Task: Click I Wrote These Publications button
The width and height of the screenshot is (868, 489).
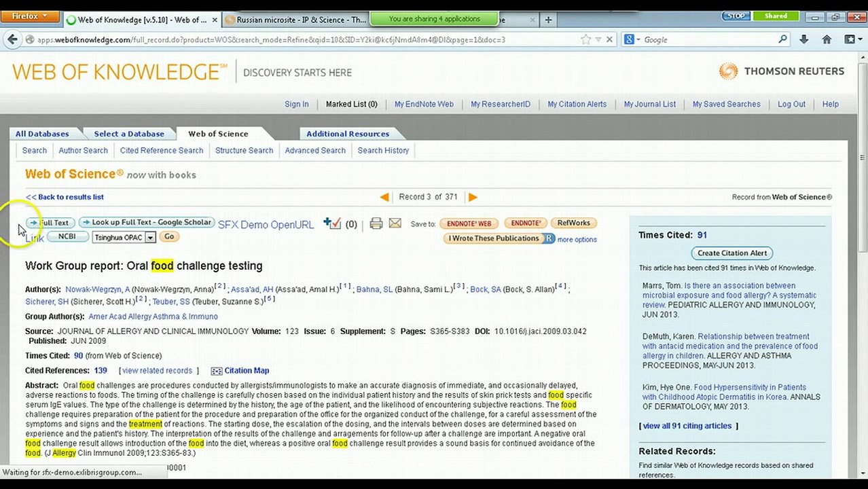Action: tap(499, 238)
